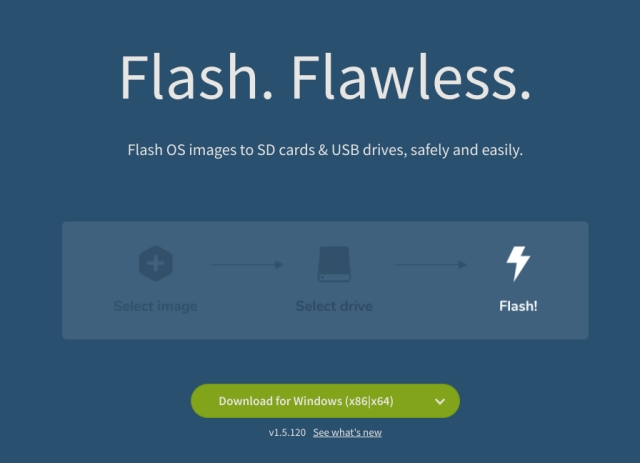Screen dimensions: 640x463
Task: Click the Select drive label
Action: (x=334, y=306)
